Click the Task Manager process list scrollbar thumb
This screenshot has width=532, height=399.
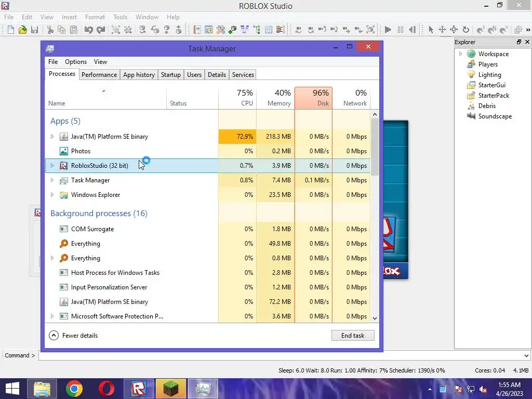(375, 147)
